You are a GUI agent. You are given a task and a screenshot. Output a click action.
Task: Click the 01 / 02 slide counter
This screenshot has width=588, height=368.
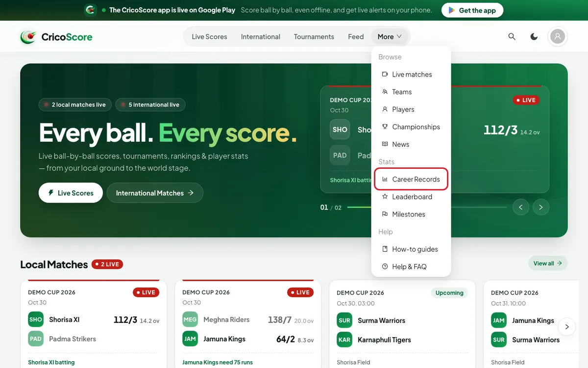[331, 208]
